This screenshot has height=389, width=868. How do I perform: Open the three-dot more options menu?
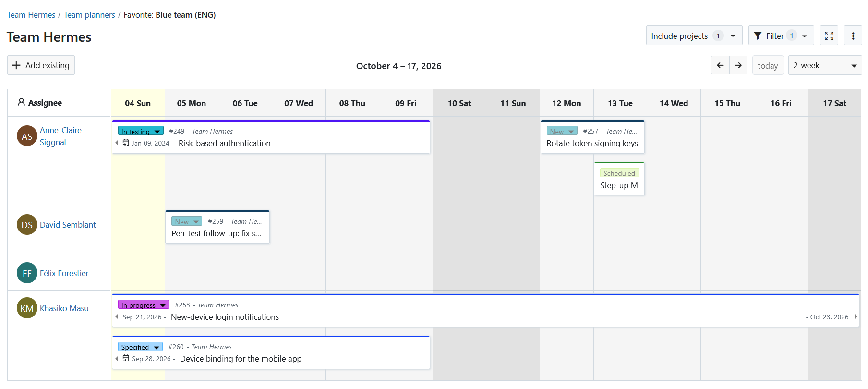pos(853,36)
